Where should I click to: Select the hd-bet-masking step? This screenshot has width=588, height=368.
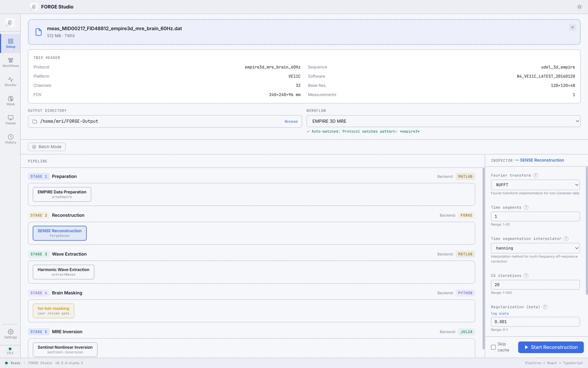(x=54, y=311)
